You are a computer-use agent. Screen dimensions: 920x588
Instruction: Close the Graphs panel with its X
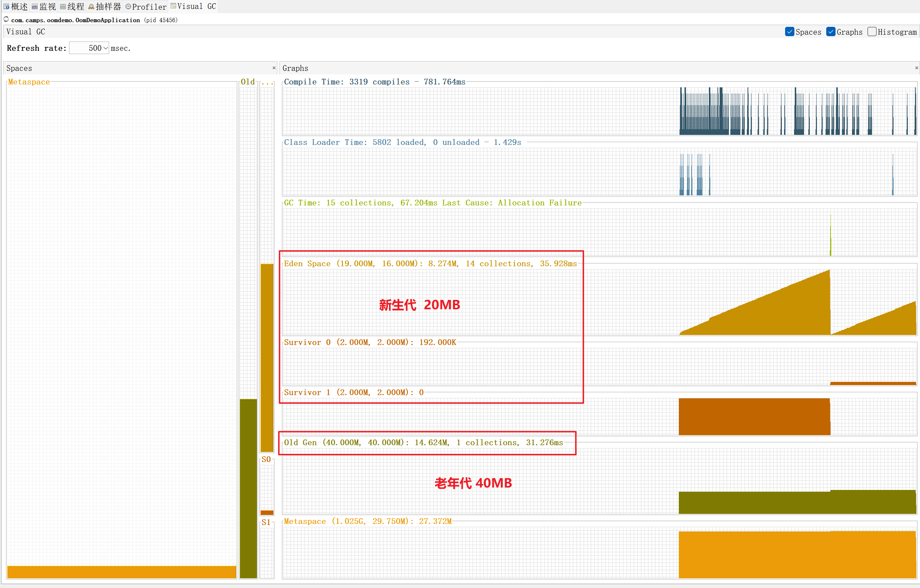(916, 68)
